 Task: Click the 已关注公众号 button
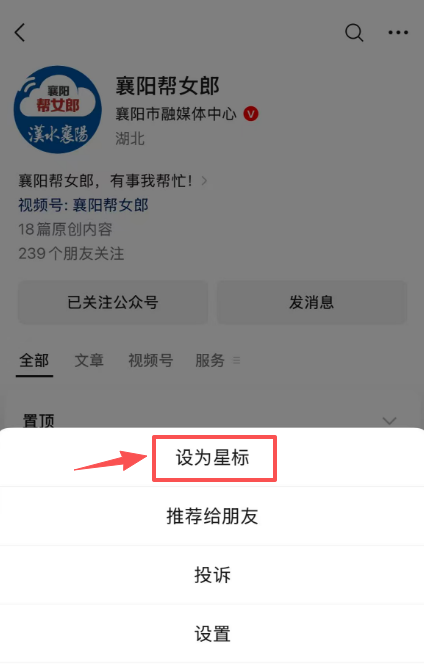click(113, 302)
